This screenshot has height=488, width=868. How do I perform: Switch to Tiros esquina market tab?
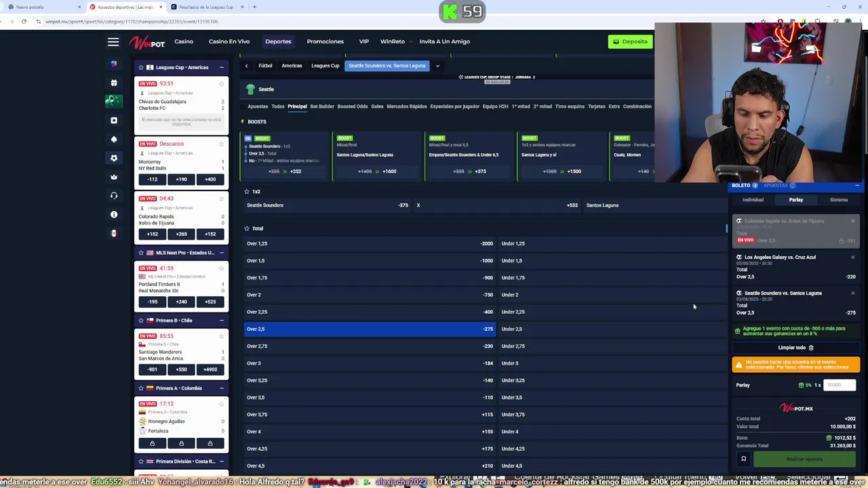tap(570, 106)
